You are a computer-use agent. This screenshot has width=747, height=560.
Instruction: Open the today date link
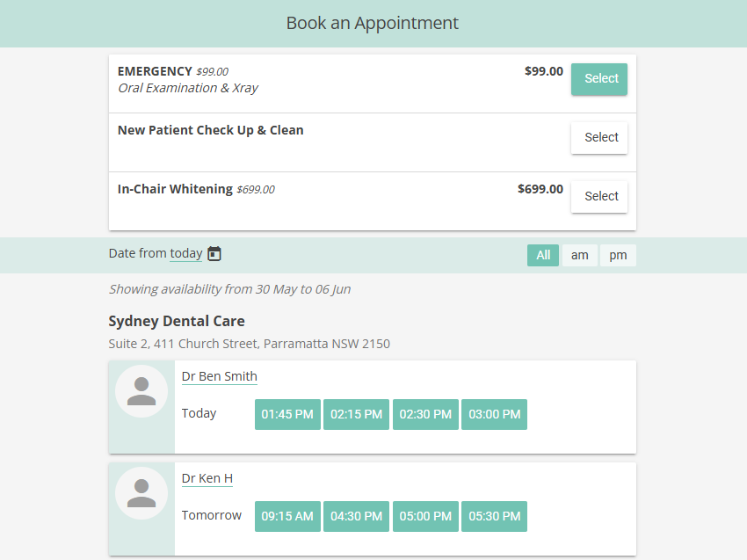point(185,252)
